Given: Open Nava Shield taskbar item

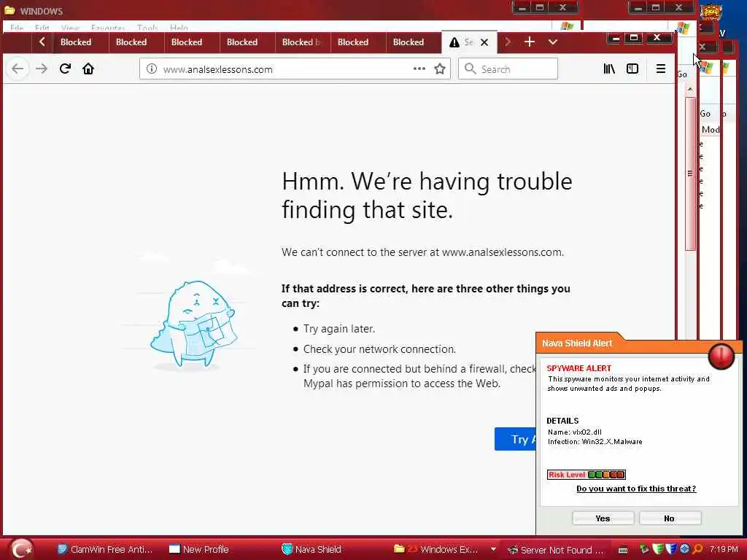Looking at the screenshot, I should [x=312, y=549].
